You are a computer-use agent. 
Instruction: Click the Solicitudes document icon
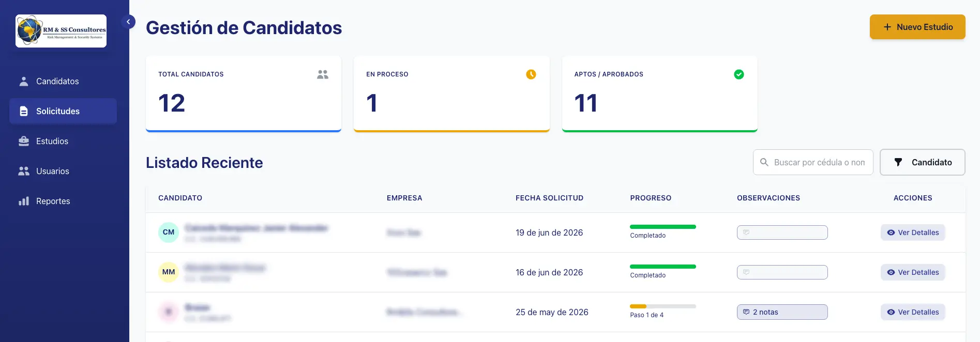tap(24, 111)
